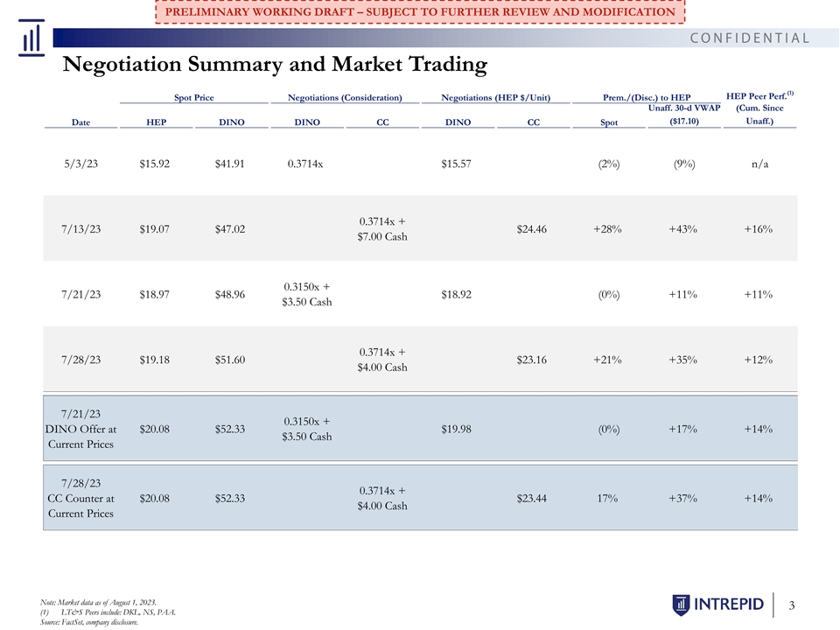This screenshot has width=840, height=630.
Task: Click the bar-chart logo beside the slide title
Action: tap(31, 38)
